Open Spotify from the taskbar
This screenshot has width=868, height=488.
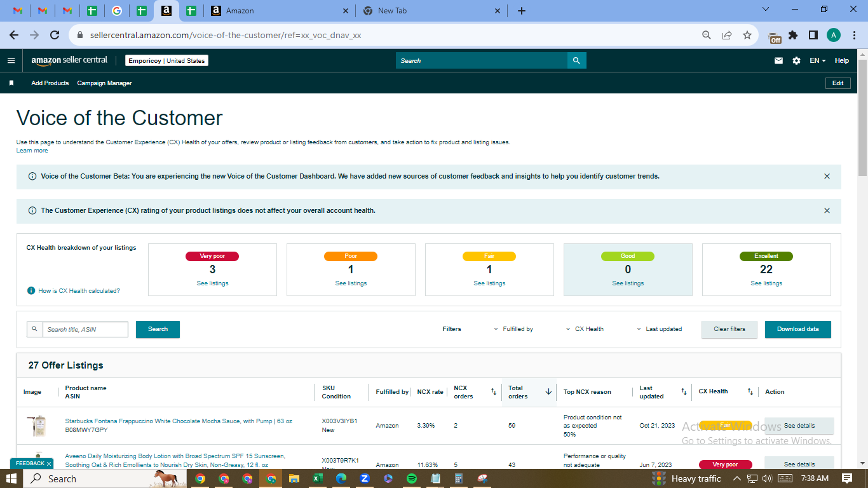point(412,478)
